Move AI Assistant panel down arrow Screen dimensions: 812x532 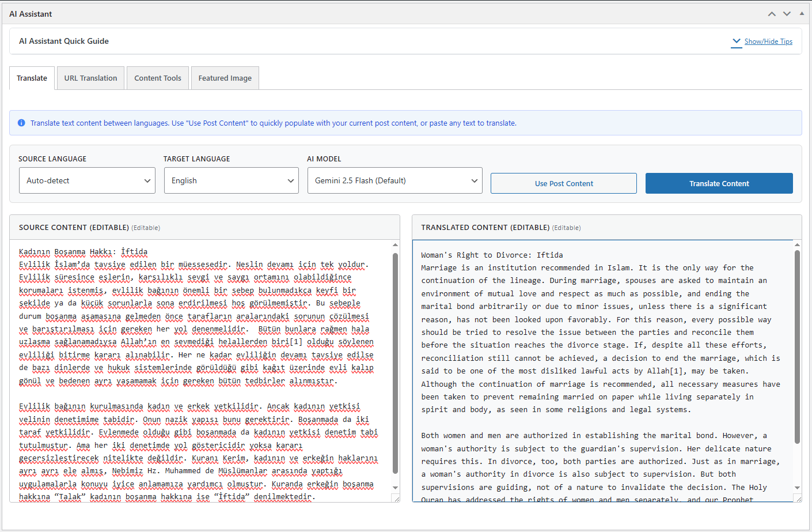787,14
